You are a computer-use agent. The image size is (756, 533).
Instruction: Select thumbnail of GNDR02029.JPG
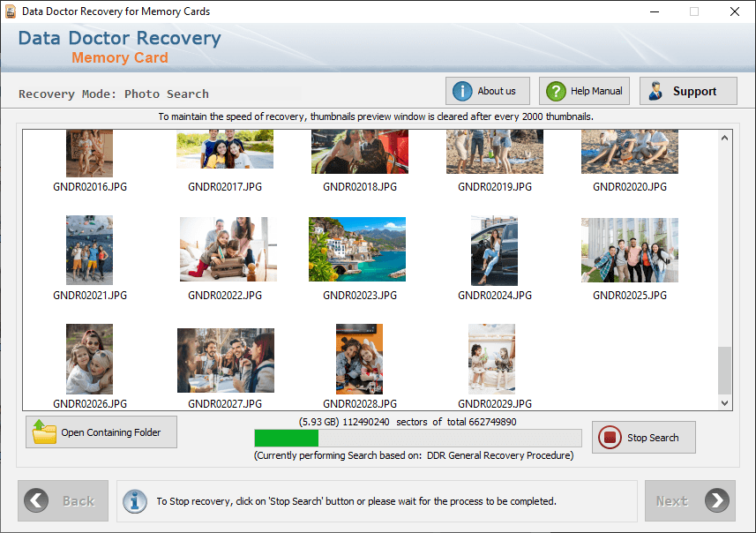click(491, 359)
